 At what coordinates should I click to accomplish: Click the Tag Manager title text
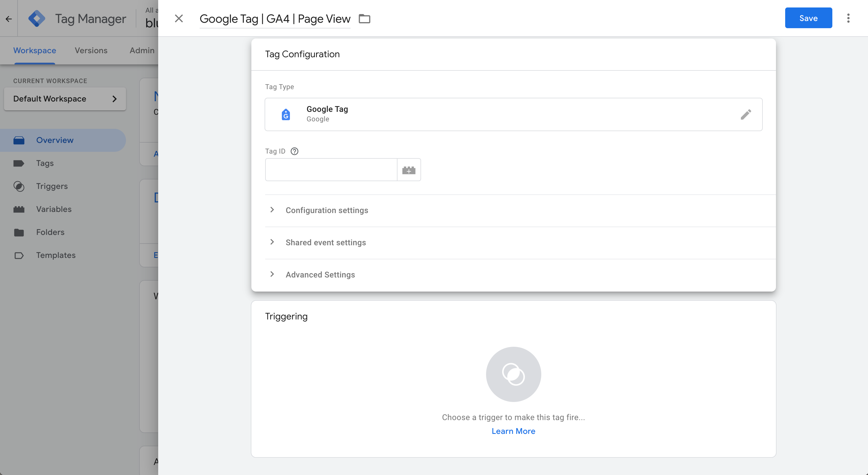point(91,19)
